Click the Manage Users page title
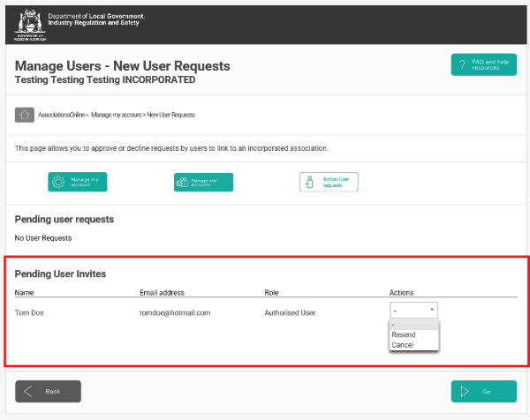Image resolution: width=530 pixels, height=420 pixels. click(x=123, y=66)
